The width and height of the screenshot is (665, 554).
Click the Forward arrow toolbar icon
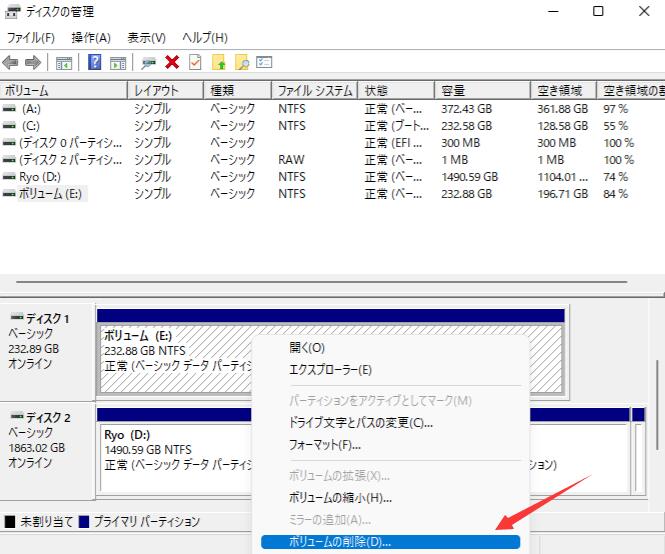coord(33,62)
